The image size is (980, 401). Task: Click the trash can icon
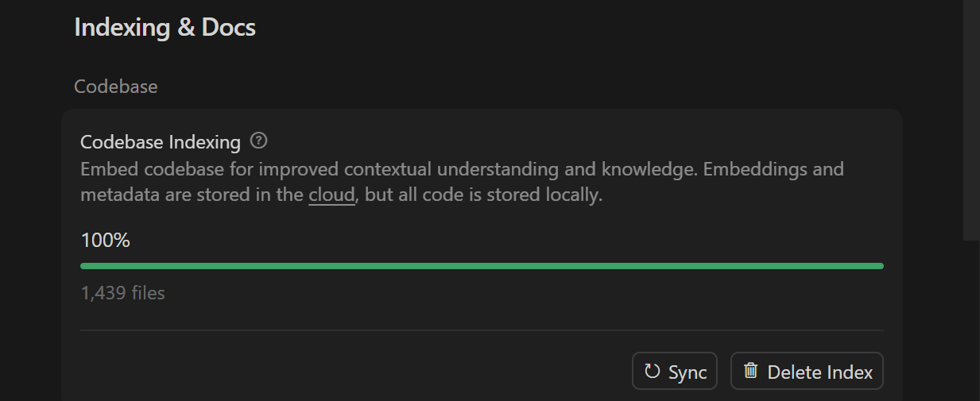point(750,371)
